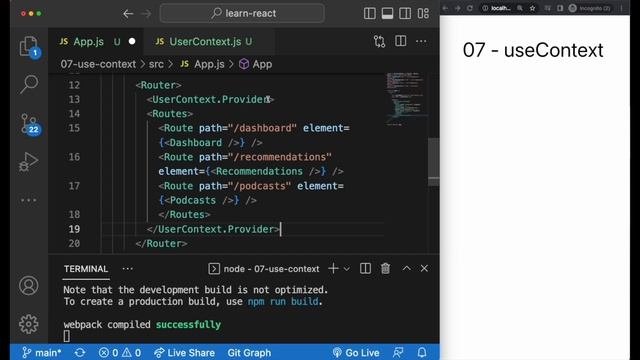Click browser forward arrow in browser window

coord(457,8)
